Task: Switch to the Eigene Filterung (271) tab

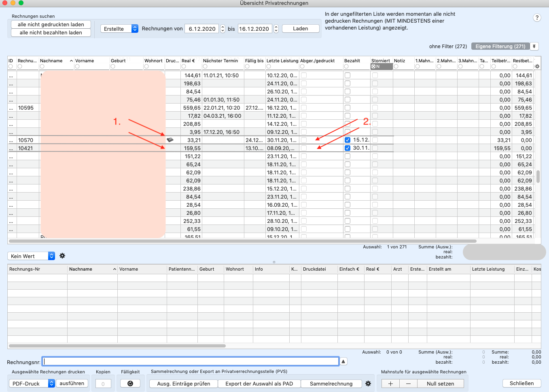Action: 500,46
